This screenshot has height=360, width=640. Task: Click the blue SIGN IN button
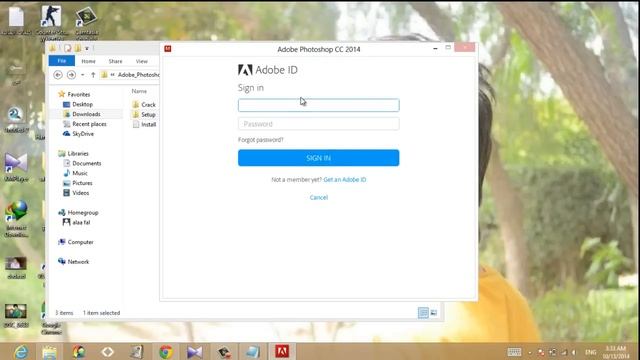pos(318,158)
